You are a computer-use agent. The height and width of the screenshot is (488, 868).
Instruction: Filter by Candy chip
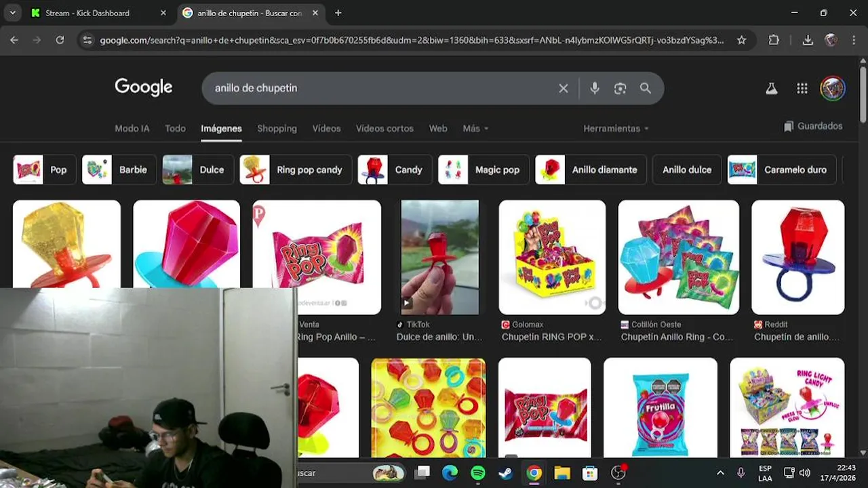(x=395, y=169)
